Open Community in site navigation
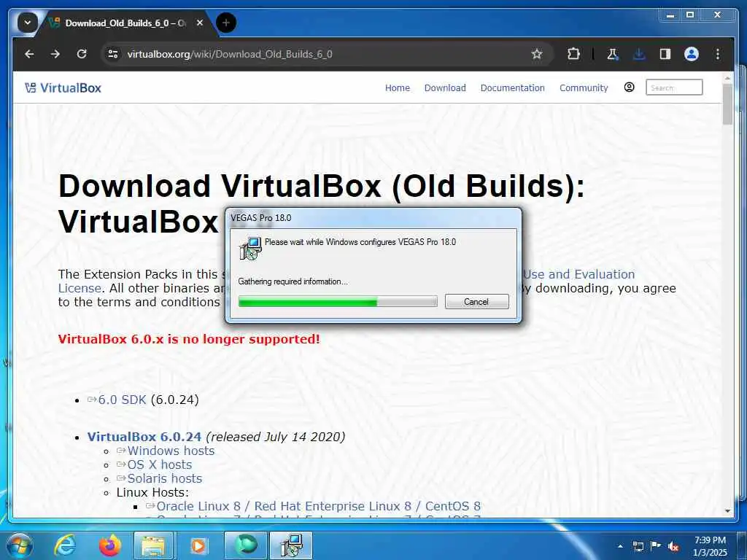 coord(584,87)
